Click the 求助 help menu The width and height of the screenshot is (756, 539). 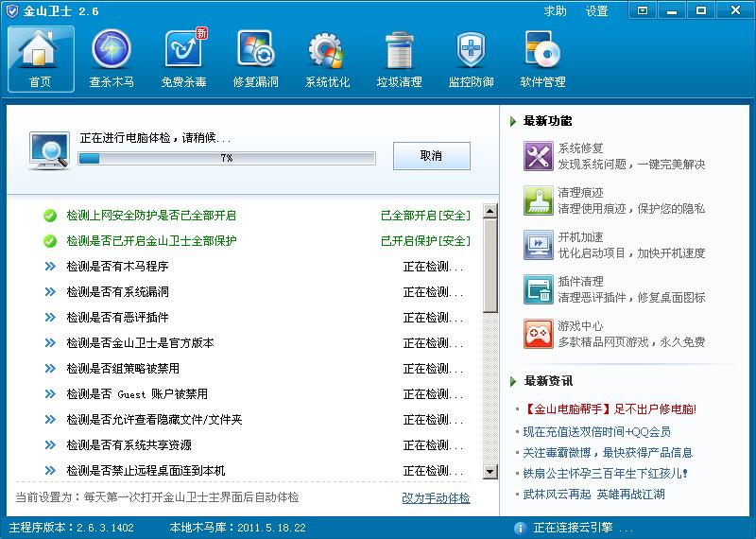pos(555,10)
